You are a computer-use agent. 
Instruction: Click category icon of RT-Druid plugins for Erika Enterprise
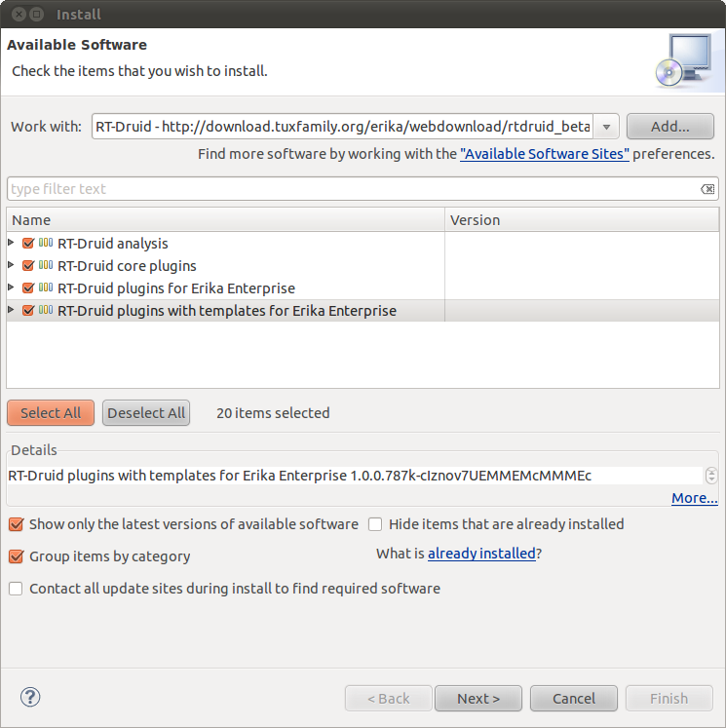point(46,287)
